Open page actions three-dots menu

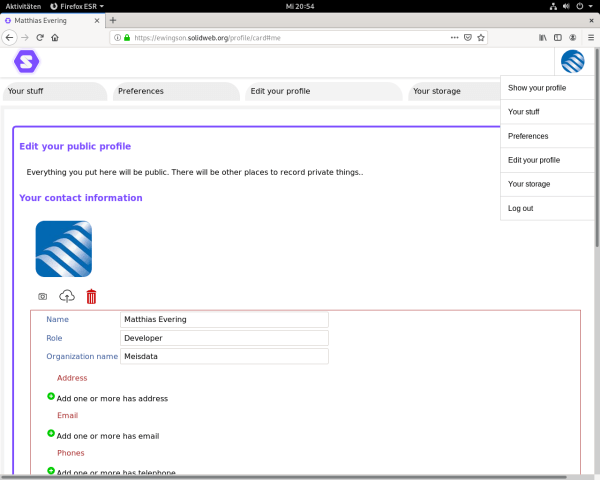(454, 38)
